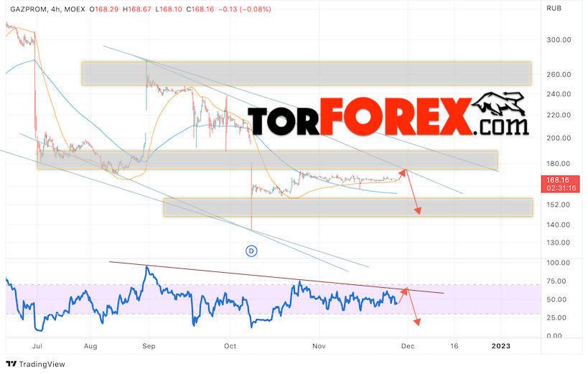This screenshot has width=588, height=374.
Task: Click the RSI 50.00 axis label
Action: click(556, 300)
